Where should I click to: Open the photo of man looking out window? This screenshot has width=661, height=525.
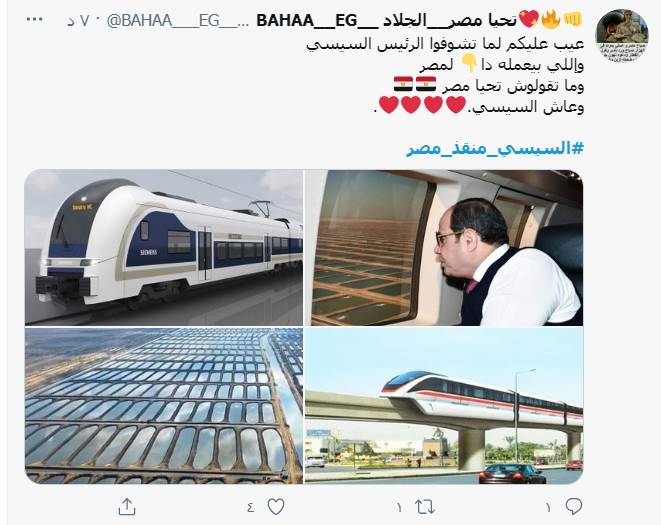[x=444, y=248]
